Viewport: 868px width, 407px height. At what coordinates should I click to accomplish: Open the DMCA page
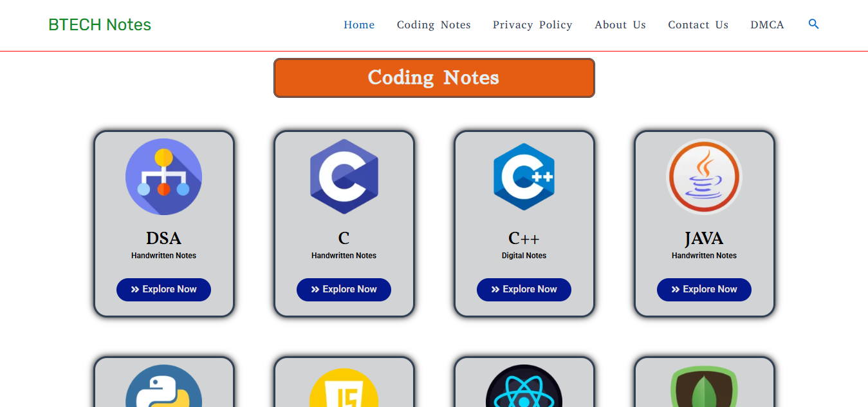(767, 25)
